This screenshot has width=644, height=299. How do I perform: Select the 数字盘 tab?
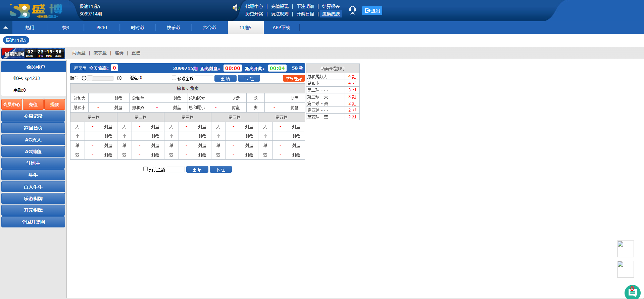pyautogui.click(x=100, y=53)
